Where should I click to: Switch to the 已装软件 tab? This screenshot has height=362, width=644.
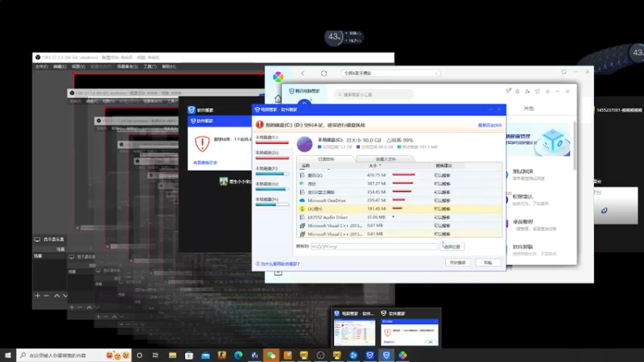[326, 158]
